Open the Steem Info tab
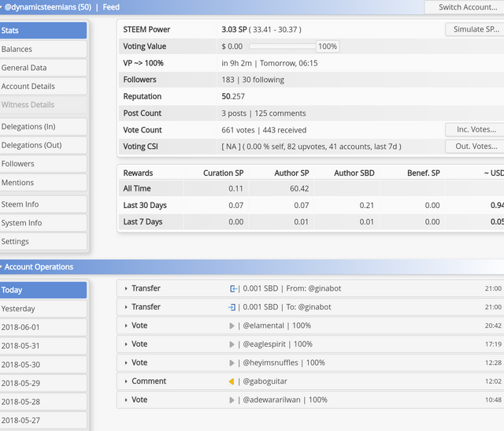The height and width of the screenshot is (431, 504). tap(43, 204)
